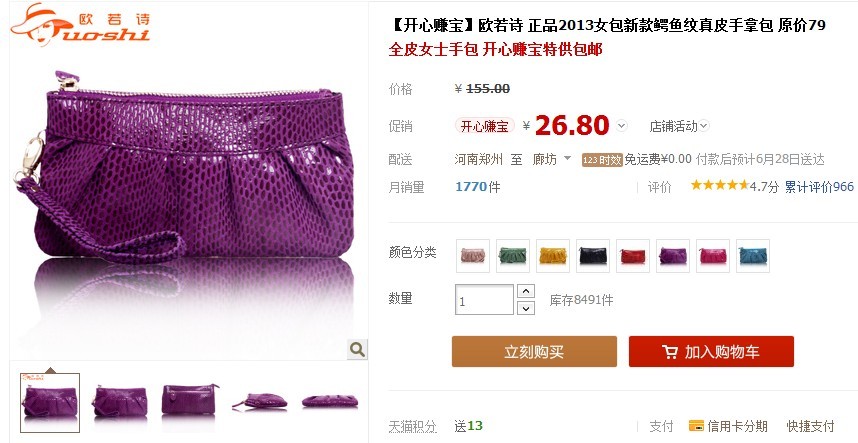This screenshot has width=858, height=443.
Task: Select the green bag color option
Action: click(513, 256)
